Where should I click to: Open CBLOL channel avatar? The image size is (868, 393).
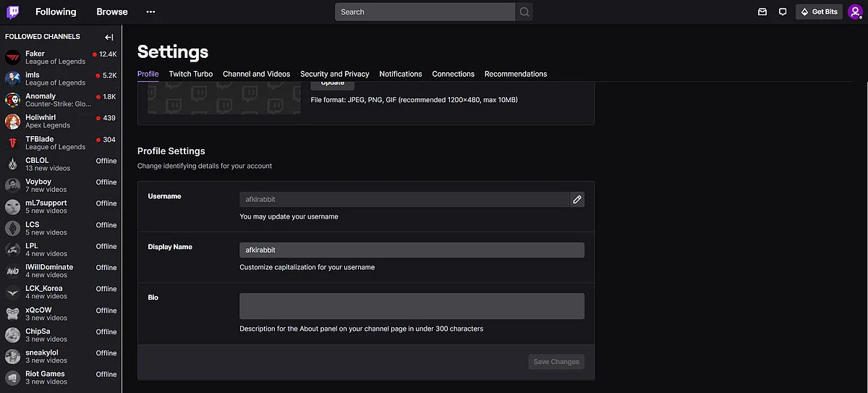(13, 164)
